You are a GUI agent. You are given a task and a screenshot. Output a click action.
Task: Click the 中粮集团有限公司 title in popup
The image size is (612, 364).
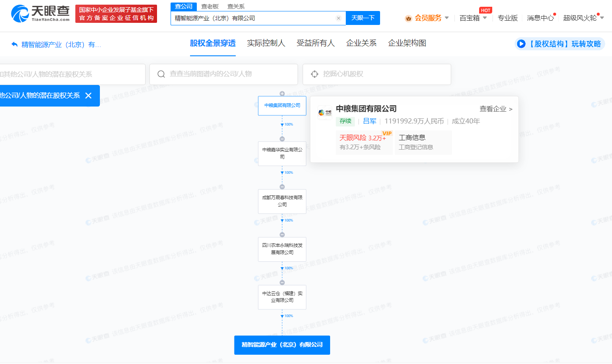tap(366, 109)
